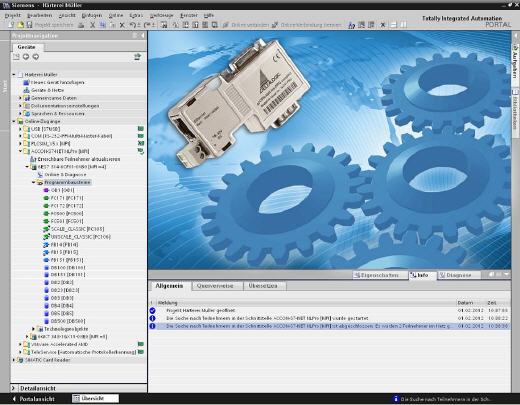Expand the Technologieobjekte folder
The width and height of the screenshot is (520, 405).
(x=33, y=329)
